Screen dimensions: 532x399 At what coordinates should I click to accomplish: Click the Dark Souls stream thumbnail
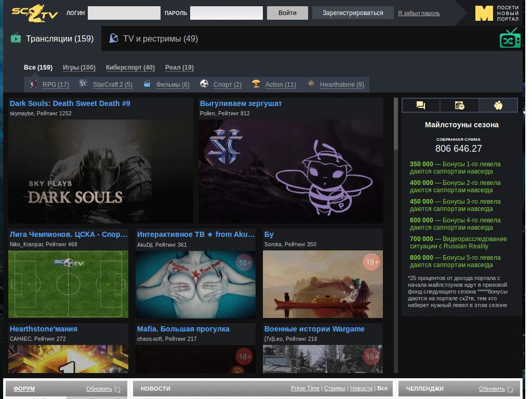point(101,171)
